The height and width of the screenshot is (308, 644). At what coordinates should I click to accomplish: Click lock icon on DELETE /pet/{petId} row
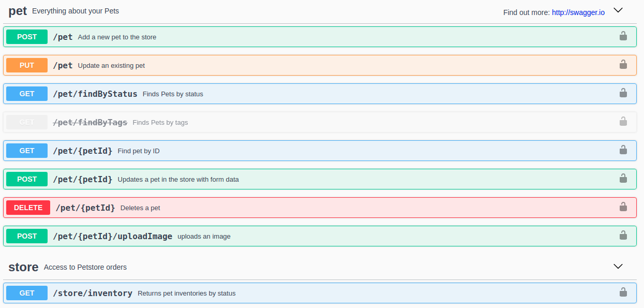pos(623,207)
